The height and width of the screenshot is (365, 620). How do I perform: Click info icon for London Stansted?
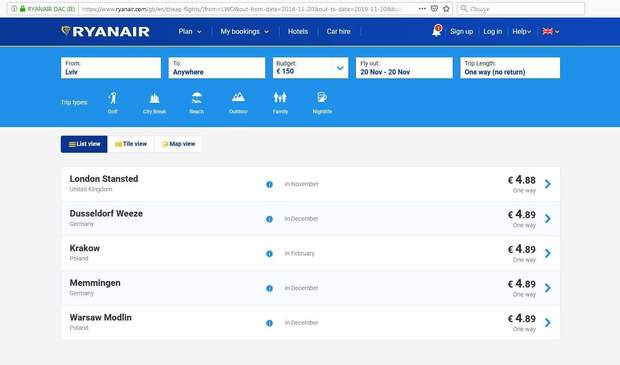click(269, 184)
